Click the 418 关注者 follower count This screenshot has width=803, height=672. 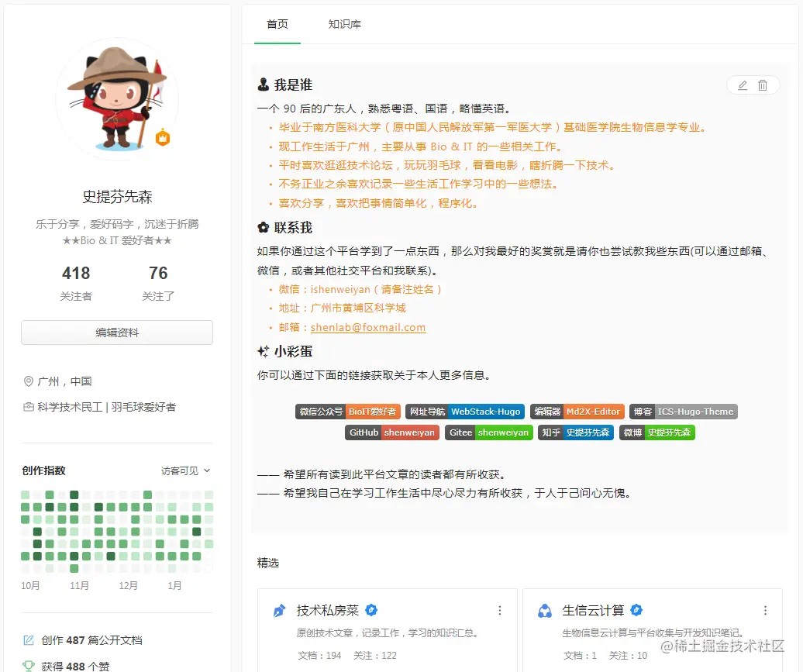[76, 283]
